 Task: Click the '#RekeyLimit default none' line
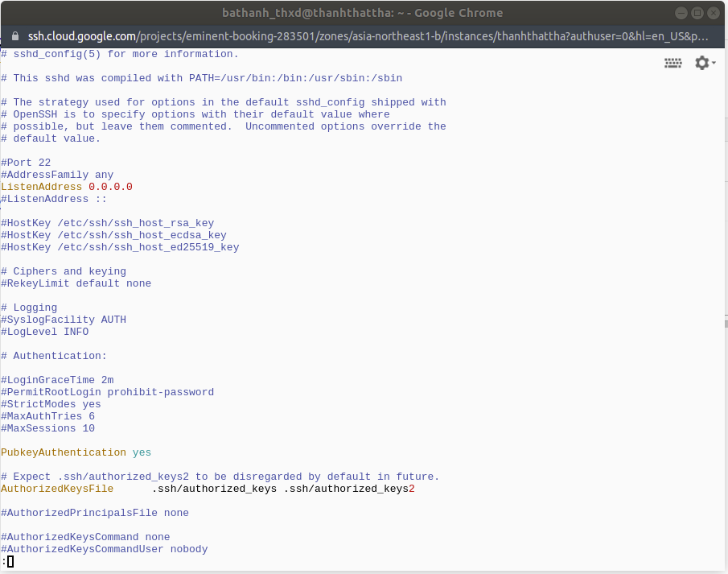coord(76,283)
